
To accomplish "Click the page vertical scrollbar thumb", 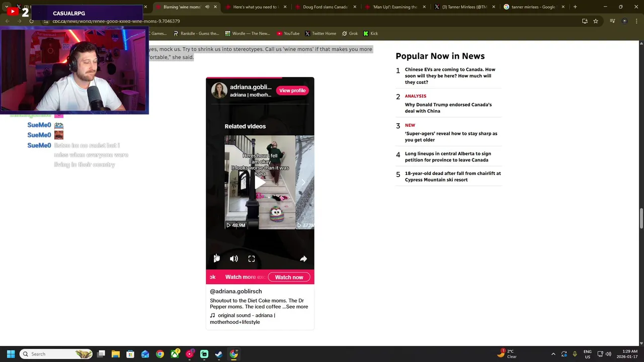I will point(641,218).
